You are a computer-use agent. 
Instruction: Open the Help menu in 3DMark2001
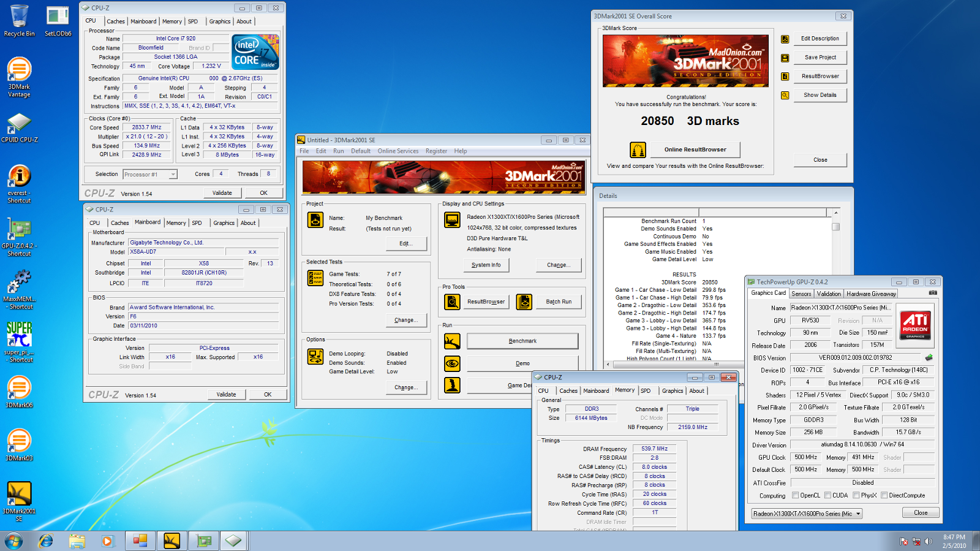pos(461,151)
